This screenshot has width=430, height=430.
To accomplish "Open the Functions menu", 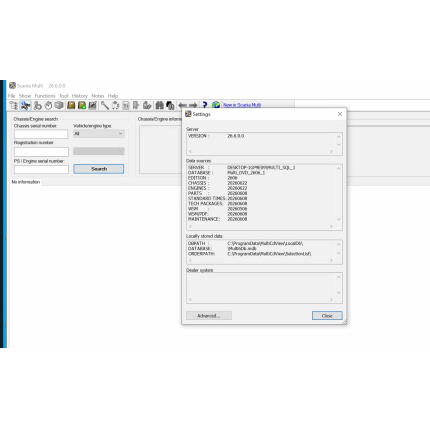I will (45, 96).
